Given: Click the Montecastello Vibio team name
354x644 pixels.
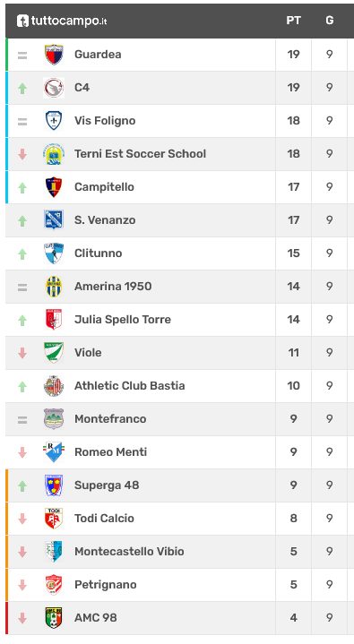Looking at the screenshot, I should [129, 552].
